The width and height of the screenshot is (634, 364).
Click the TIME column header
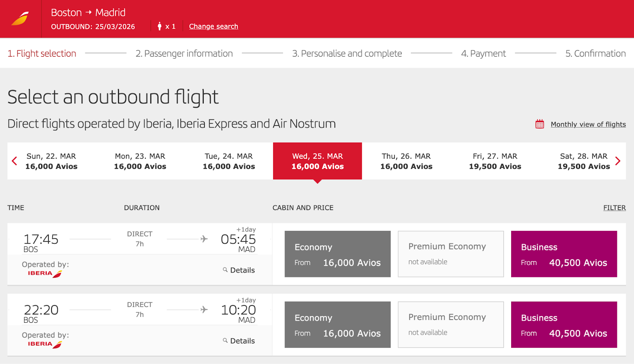pos(16,208)
